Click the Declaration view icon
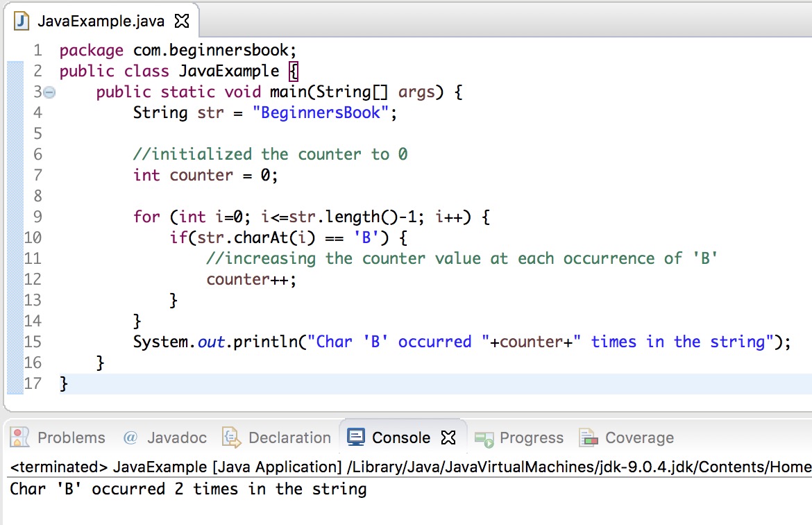The width and height of the screenshot is (812, 525). [x=231, y=437]
